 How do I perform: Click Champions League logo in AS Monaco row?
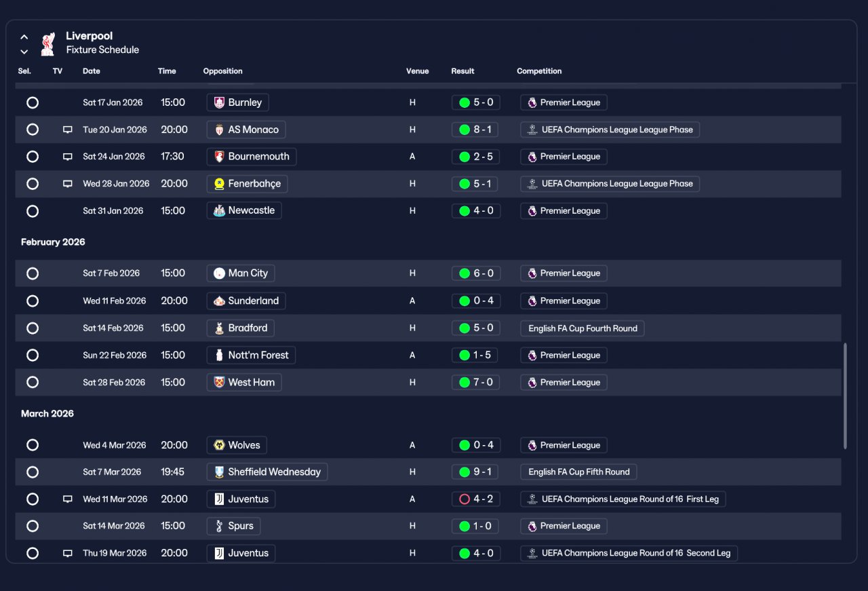[x=533, y=130]
